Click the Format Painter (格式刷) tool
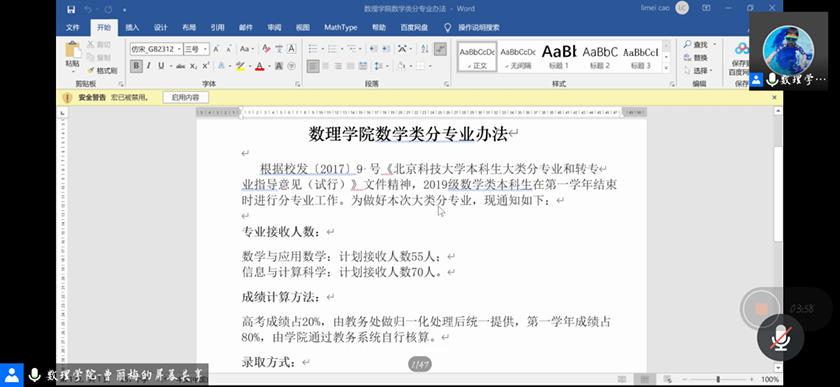This screenshot has height=387, width=840. pos(102,71)
